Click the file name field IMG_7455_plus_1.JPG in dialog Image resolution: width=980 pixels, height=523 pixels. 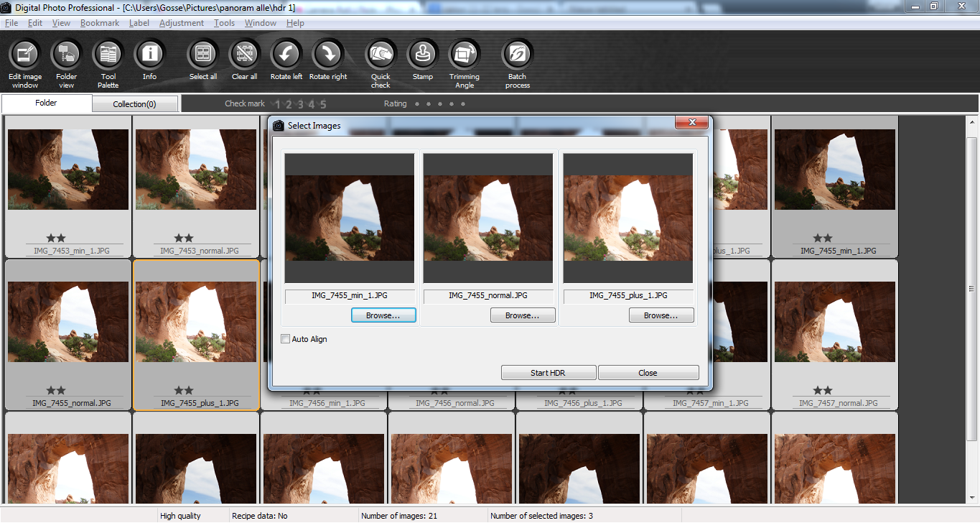coord(628,296)
